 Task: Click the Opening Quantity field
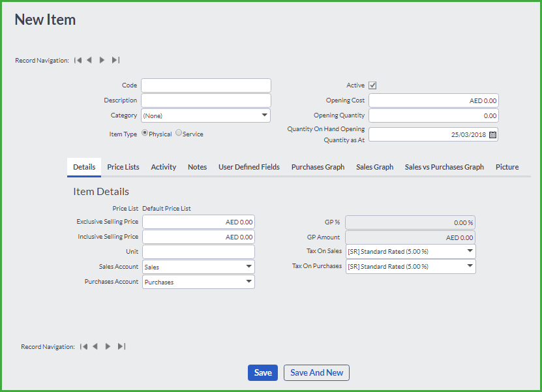point(434,115)
